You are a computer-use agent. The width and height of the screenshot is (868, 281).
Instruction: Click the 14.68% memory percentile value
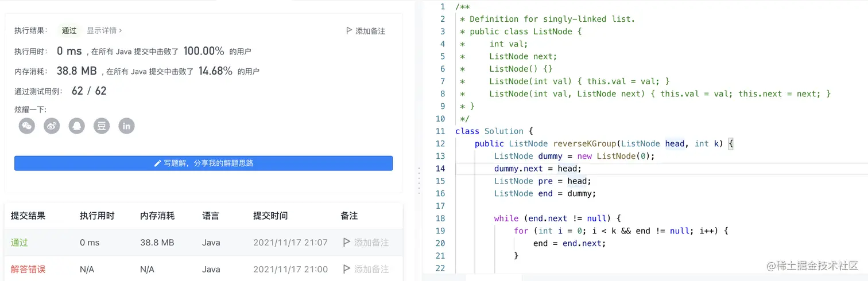click(x=215, y=71)
